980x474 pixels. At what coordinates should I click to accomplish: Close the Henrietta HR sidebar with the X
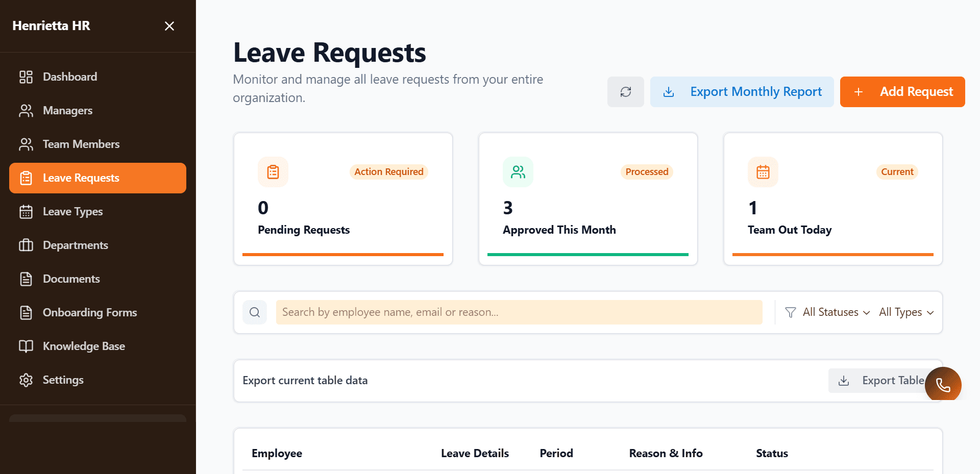(x=169, y=26)
